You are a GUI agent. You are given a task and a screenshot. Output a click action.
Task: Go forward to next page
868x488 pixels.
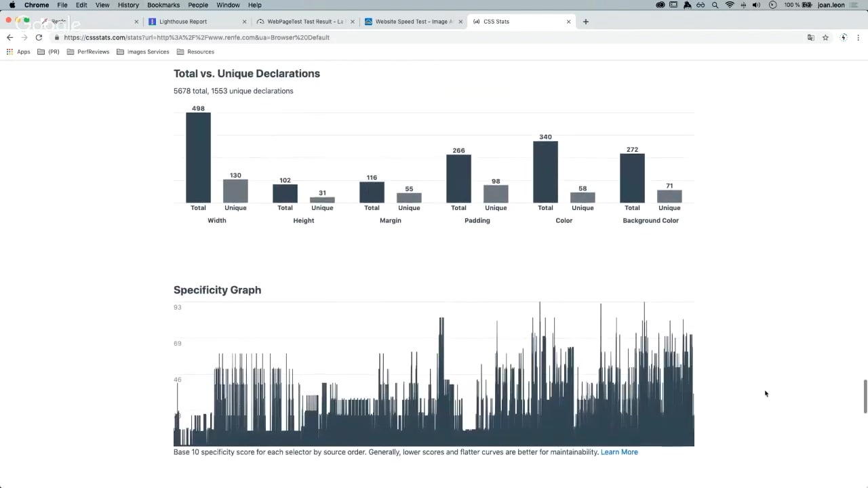[x=24, y=37]
